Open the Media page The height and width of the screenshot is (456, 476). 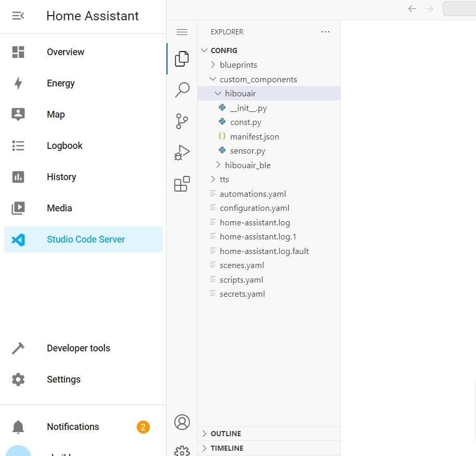83,208
